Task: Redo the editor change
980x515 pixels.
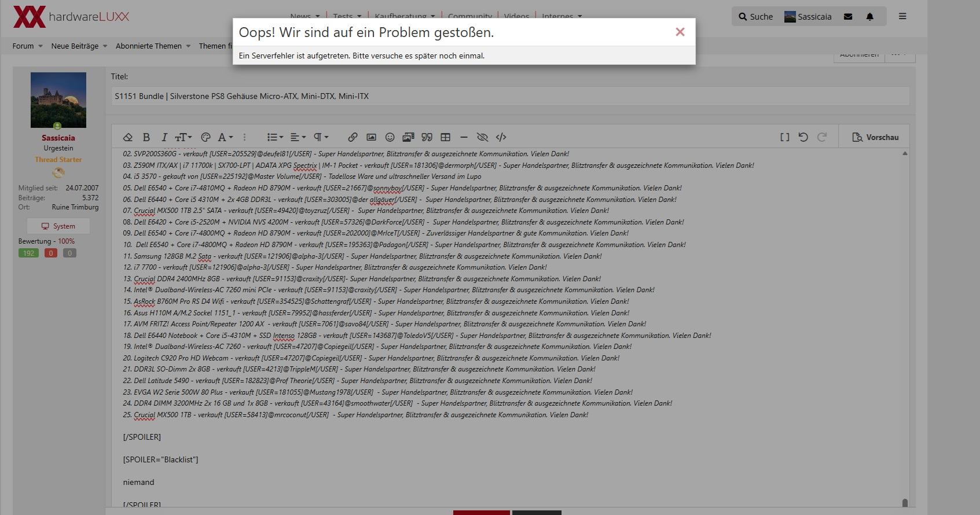Action: (x=821, y=137)
